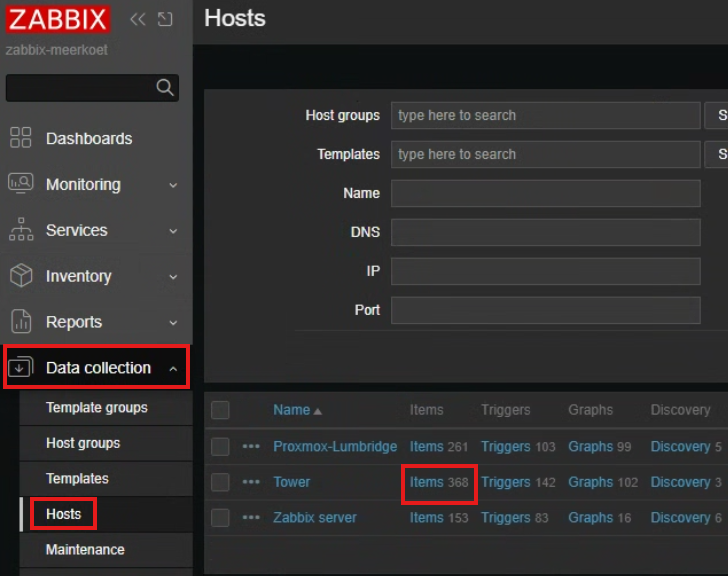This screenshot has width=728, height=576.
Task: Click the DNS filter field
Action: [546, 232]
